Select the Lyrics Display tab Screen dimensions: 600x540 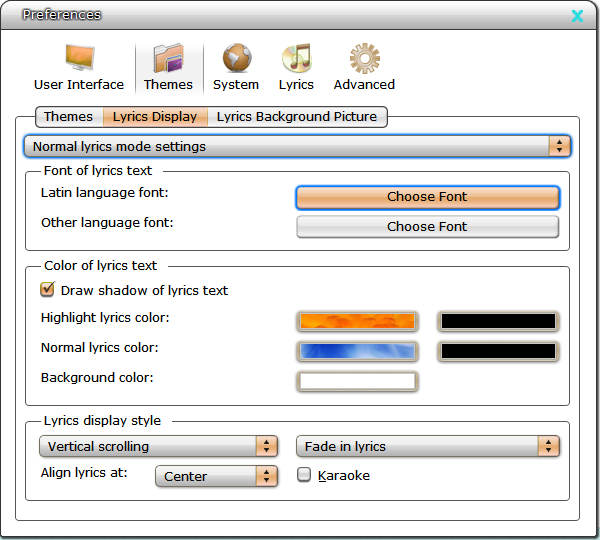(155, 117)
